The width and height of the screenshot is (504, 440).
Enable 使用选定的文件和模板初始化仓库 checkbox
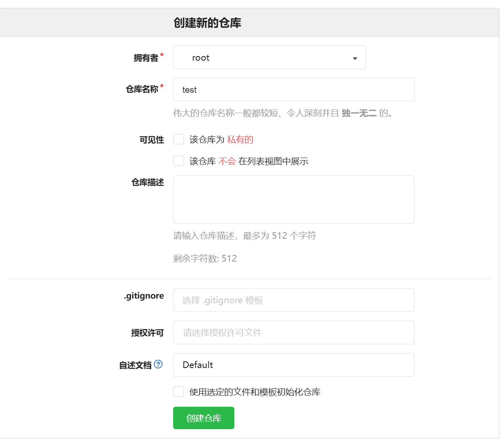pyautogui.click(x=179, y=392)
